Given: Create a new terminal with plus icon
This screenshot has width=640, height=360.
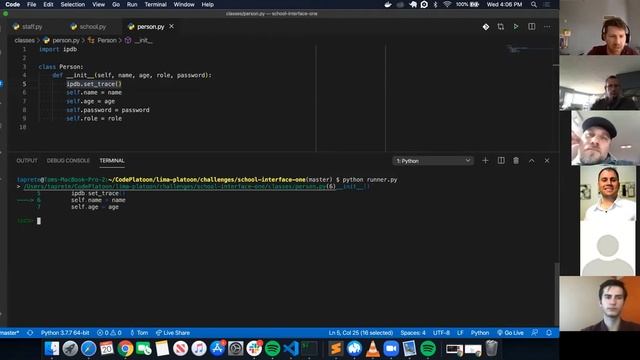Looking at the screenshot, I should point(485,160).
